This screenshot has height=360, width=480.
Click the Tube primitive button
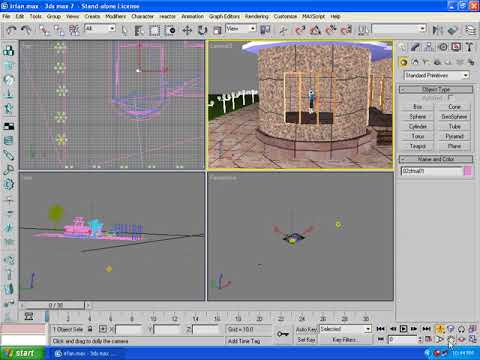click(454, 126)
